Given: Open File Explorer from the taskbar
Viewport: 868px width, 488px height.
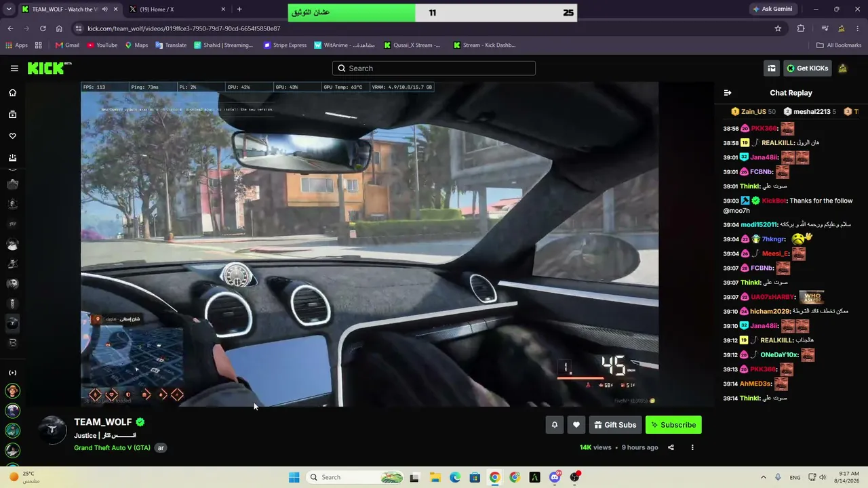Looking at the screenshot, I should tap(434, 477).
